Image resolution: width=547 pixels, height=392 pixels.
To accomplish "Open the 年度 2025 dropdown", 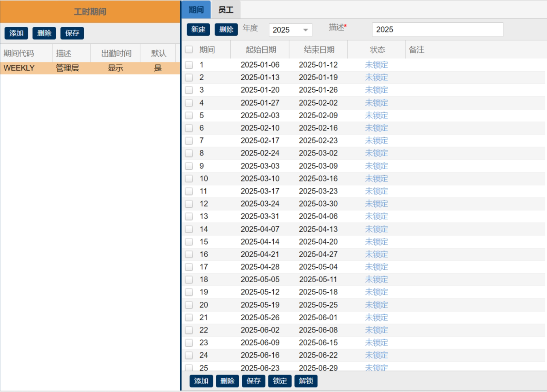I will (290, 30).
